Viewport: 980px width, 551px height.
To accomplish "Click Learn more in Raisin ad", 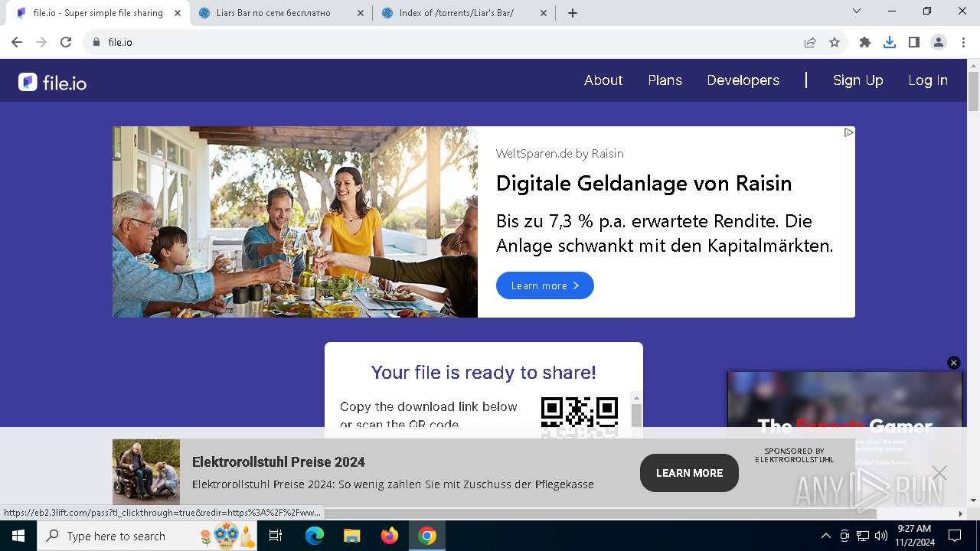I will (x=545, y=285).
